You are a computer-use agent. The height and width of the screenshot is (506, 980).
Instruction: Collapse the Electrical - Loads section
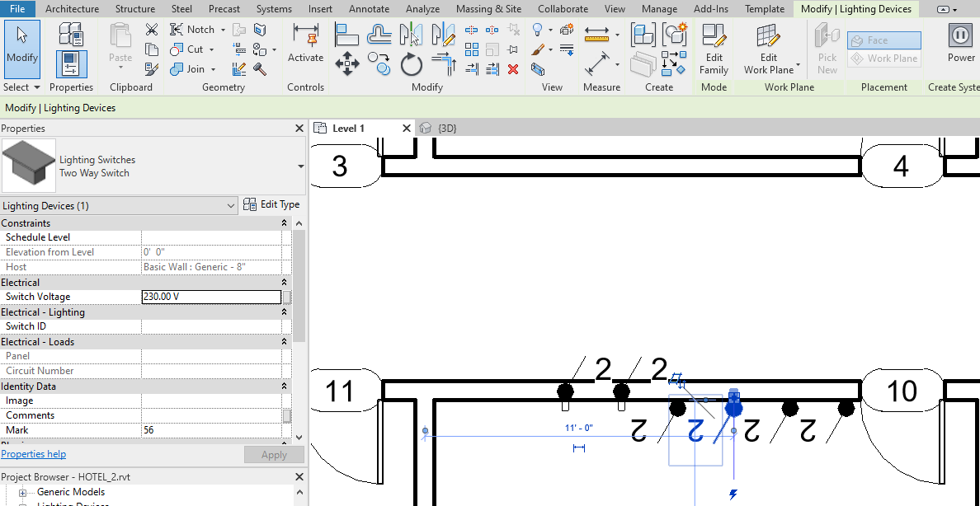click(285, 341)
